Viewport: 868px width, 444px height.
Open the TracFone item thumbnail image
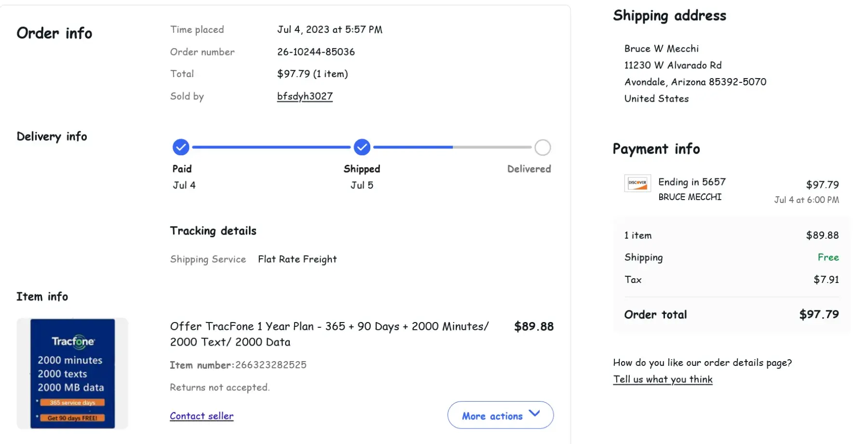[x=72, y=374]
